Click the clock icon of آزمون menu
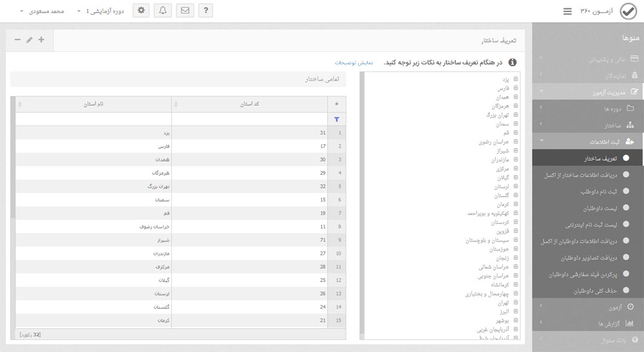 coord(630,306)
